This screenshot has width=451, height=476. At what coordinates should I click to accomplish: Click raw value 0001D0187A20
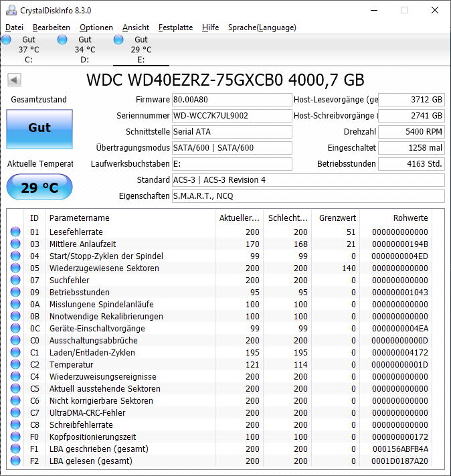pyautogui.click(x=400, y=461)
